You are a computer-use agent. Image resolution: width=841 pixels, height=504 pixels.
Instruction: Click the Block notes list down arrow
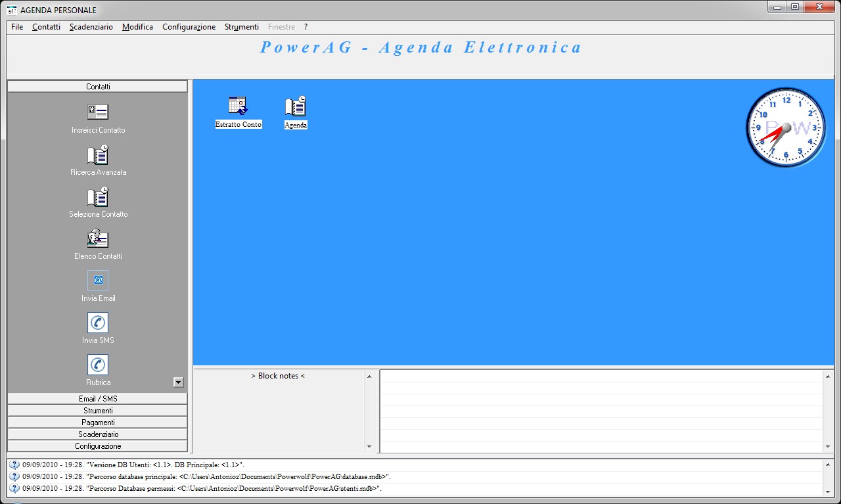pyautogui.click(x=369, y=447)
